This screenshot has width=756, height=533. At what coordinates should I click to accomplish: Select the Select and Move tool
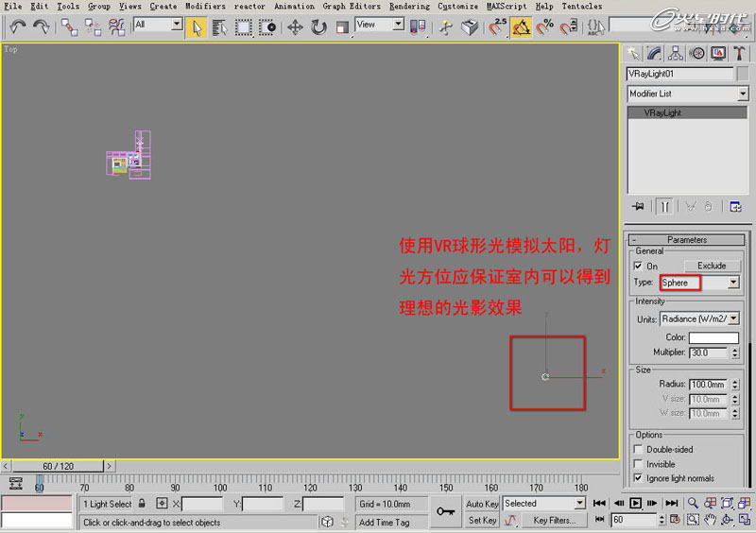pos(295,27)
